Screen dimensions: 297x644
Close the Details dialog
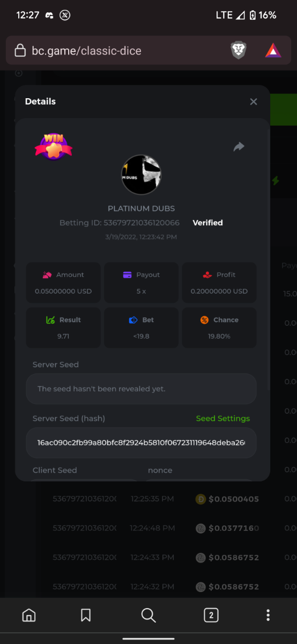(254, 101)
